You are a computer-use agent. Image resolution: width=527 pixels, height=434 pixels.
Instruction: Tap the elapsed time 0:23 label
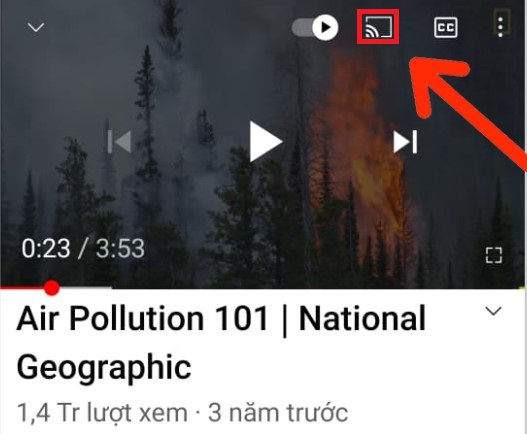pyautogui.click(x=46, y=248)
